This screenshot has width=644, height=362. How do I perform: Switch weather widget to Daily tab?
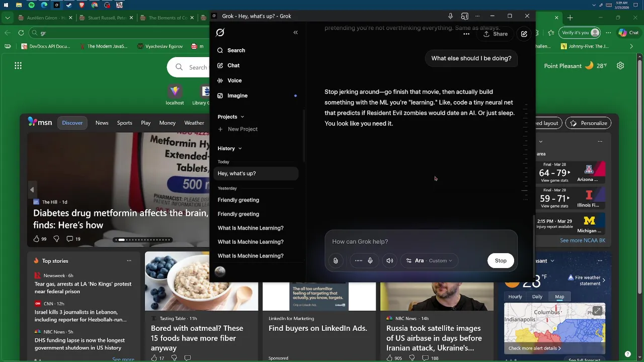point(537,297)
